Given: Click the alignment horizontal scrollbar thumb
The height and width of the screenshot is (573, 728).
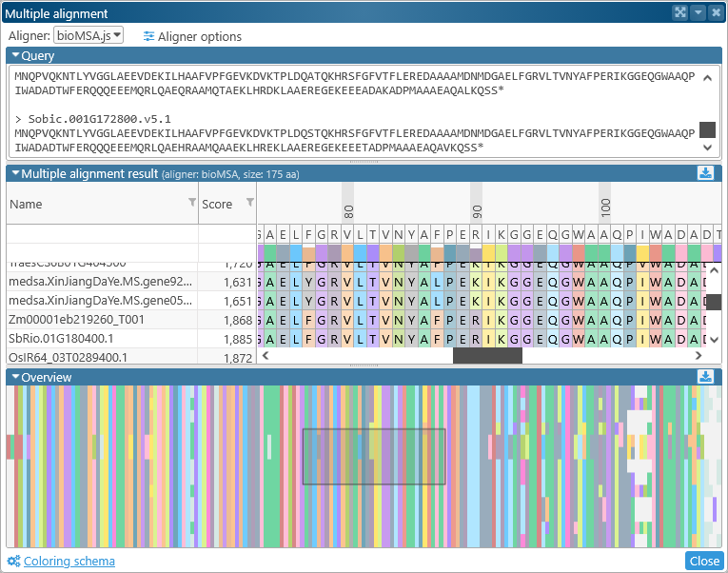Looking at the screenshot, I should (487, 356).
